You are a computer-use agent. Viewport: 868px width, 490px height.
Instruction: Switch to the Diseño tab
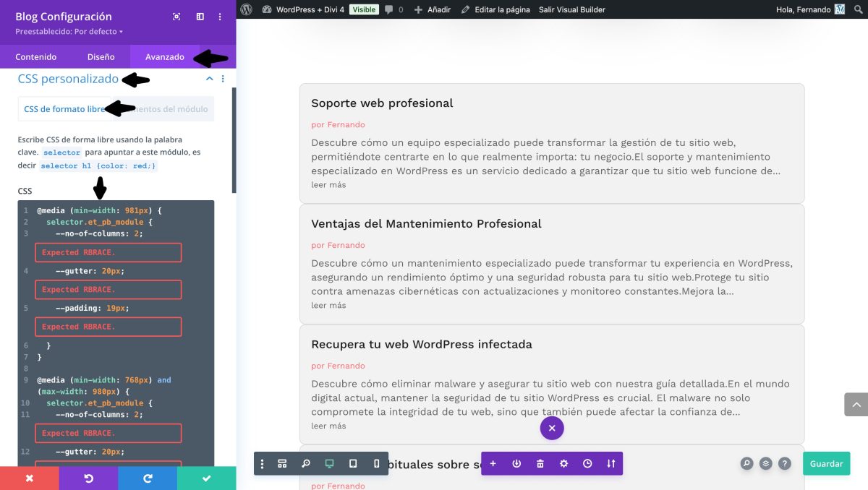[101, 56]
